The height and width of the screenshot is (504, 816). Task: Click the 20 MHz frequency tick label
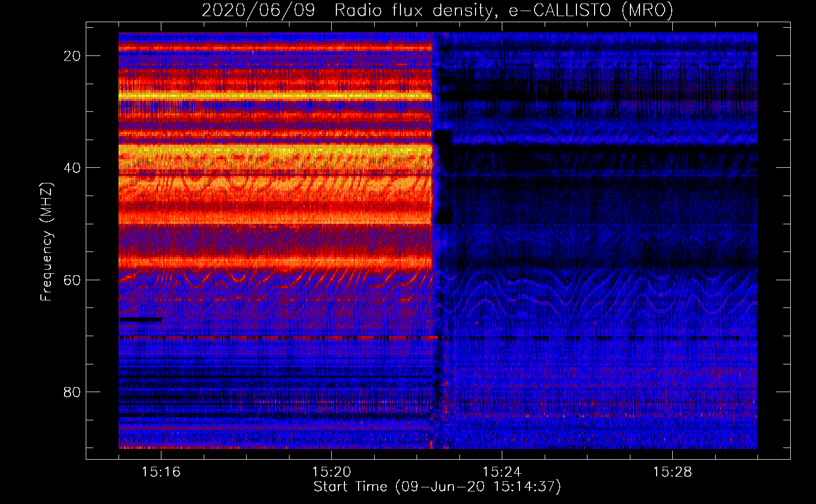coord(72,56)
